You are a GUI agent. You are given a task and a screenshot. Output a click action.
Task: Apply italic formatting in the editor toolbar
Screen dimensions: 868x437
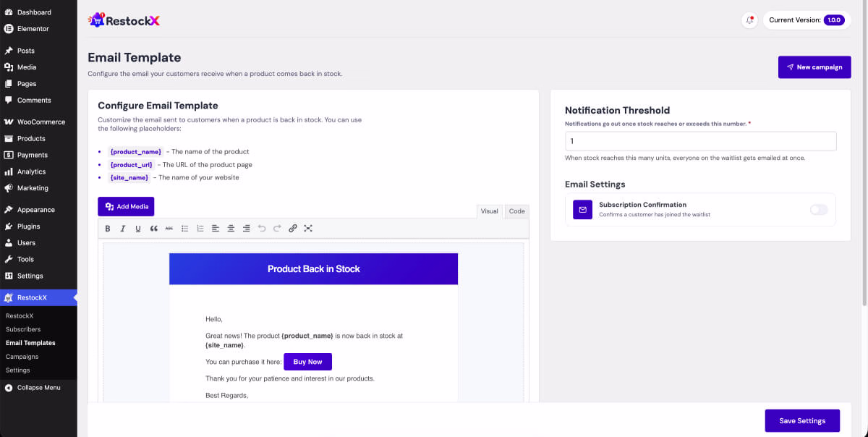pyautogui.click(x=123, y=229)
